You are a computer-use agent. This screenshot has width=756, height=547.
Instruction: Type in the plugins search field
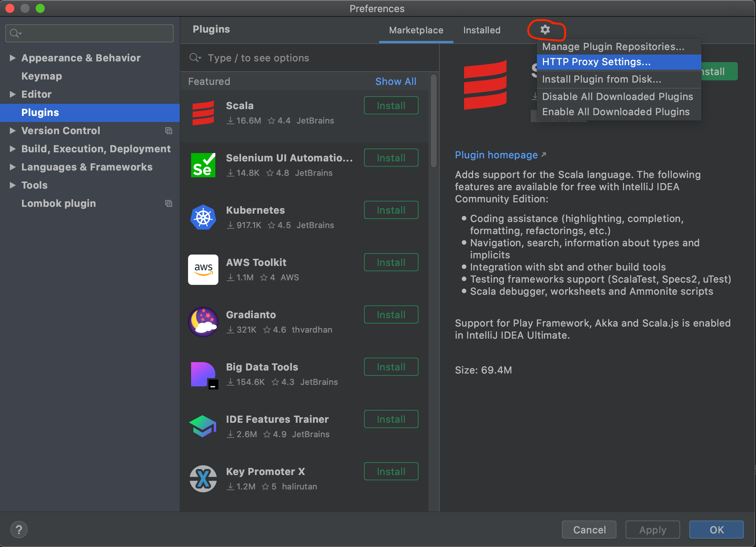pyautogui.click(x=312, y=58)
